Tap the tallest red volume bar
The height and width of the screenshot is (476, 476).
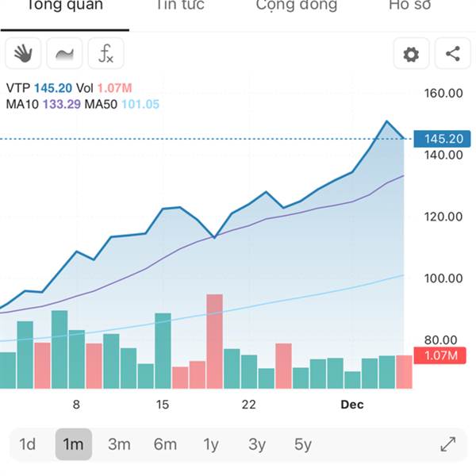point(215,341)
